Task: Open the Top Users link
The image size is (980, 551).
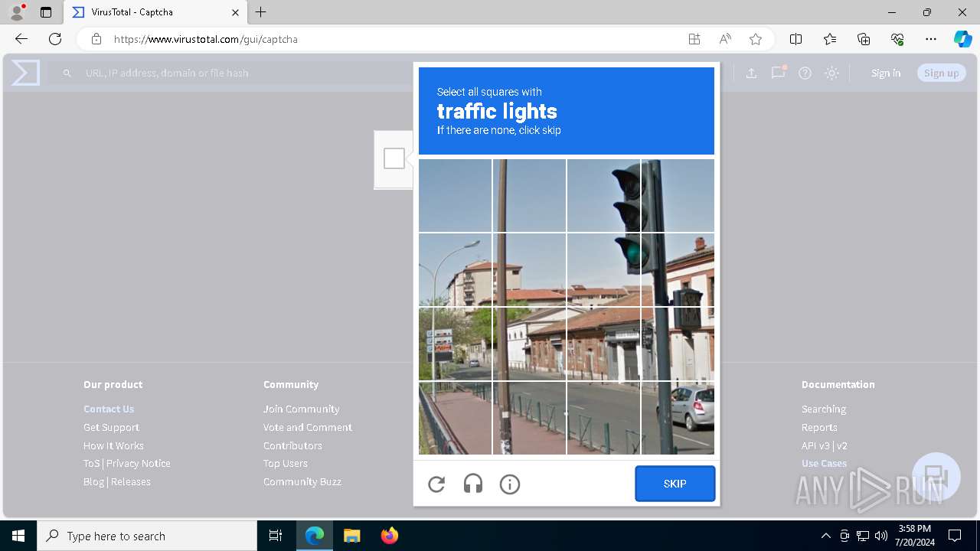Action: tap(286, 463)
